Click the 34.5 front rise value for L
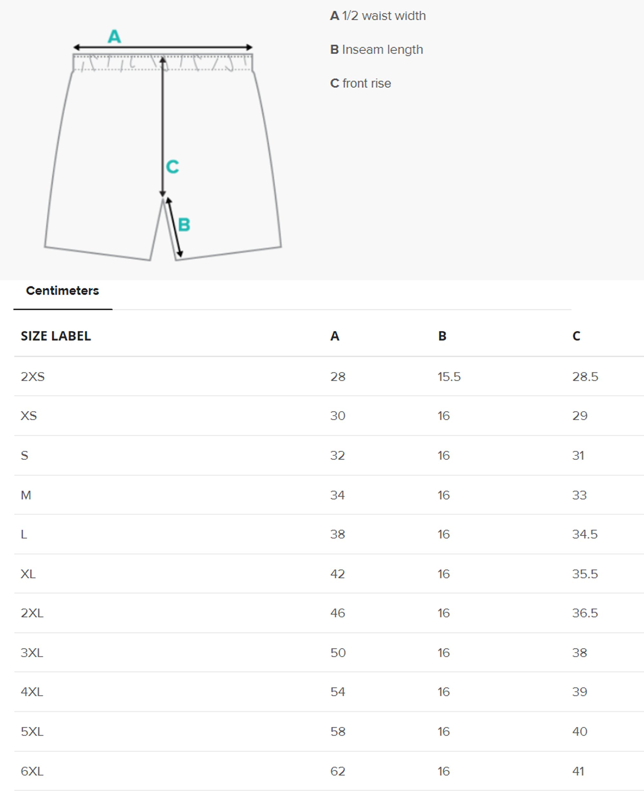644x812 pixels. pos(585,535)
